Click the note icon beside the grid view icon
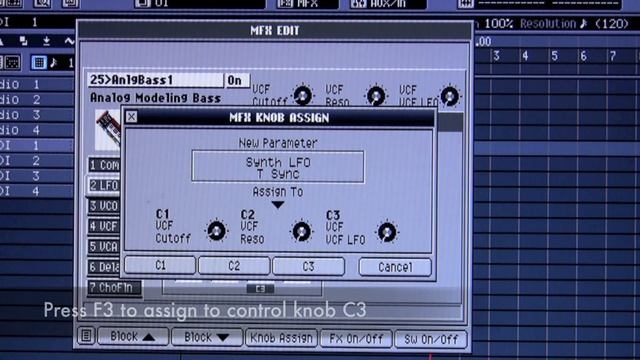 click(53, 62)
